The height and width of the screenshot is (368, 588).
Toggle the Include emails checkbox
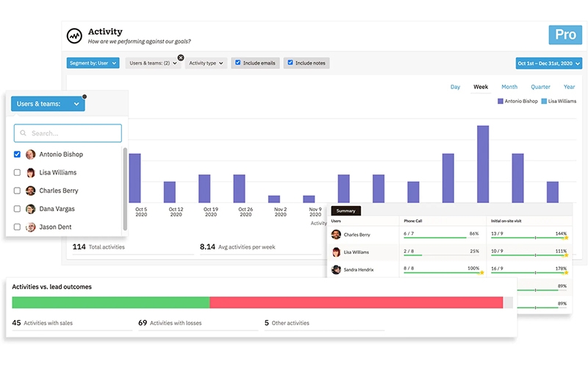coord(237,63)
